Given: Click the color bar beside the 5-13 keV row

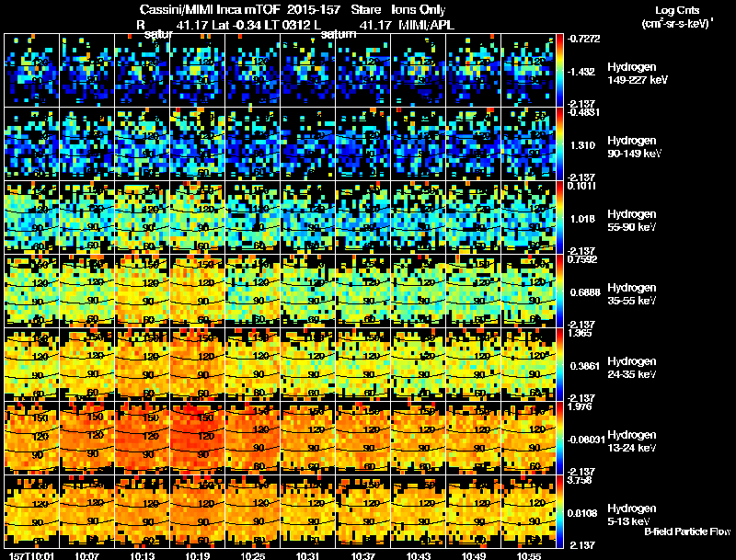Looking at the screenshot, I should 559,512.
